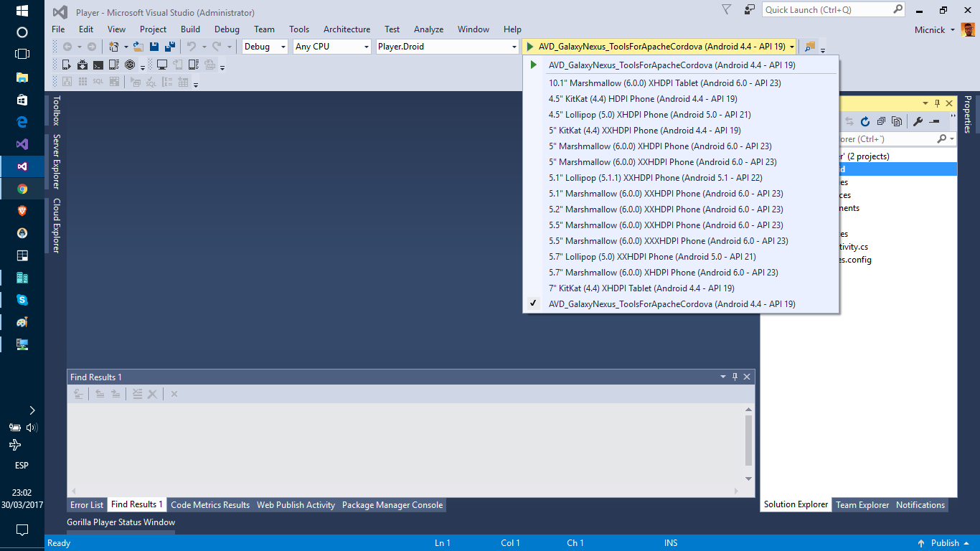Click the IPA build icon
The image size is (980, 551).
point(210,65)
